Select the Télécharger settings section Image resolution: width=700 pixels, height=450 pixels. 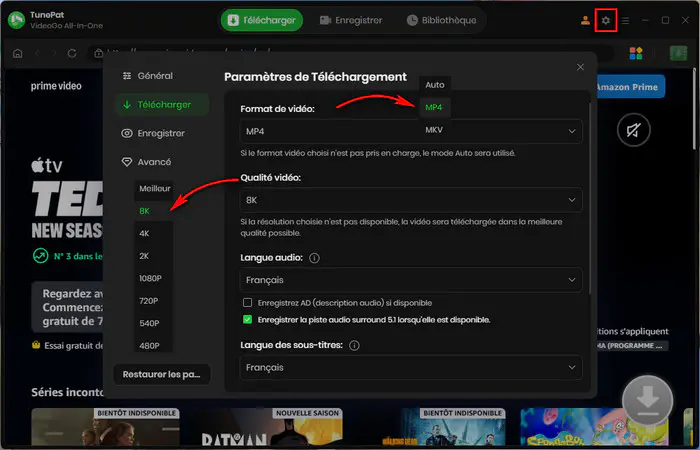pos(162,104)
